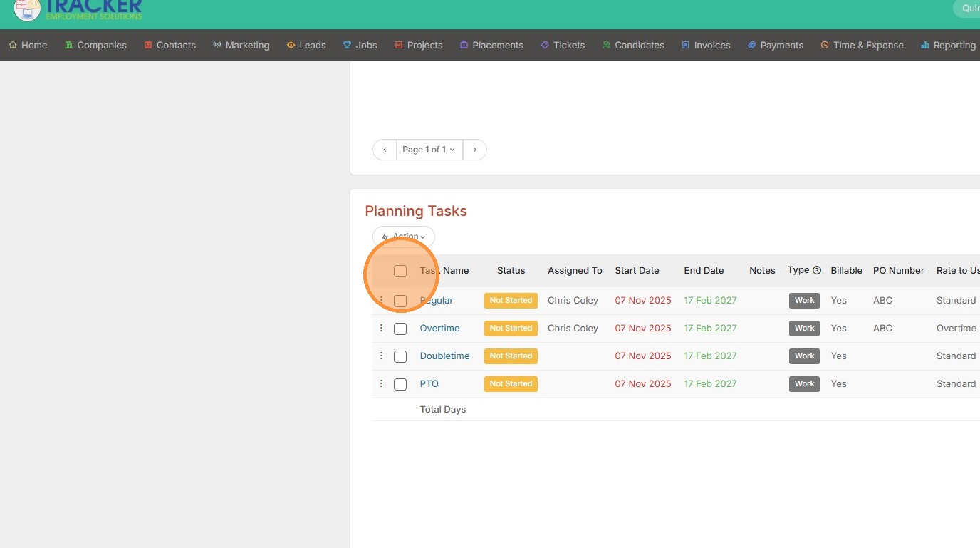Switch to the Marketing section
The width and height of the screenshot is (980, 548).
(x=241, y=45)
